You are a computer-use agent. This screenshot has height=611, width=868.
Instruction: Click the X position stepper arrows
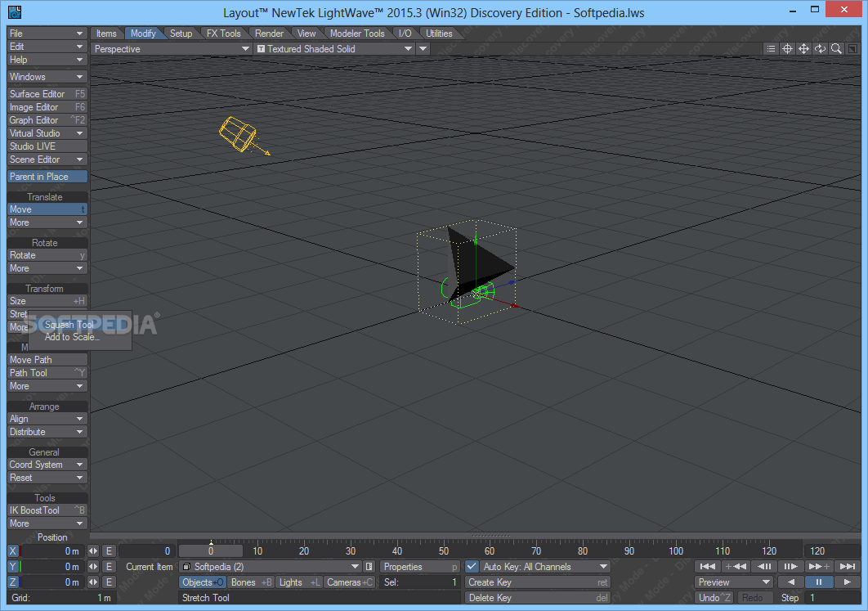click(93, 551)
